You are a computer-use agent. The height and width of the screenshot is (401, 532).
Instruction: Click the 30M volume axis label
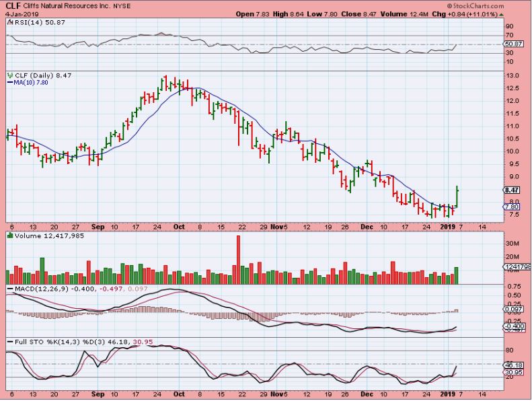click(x=512, y=244)
